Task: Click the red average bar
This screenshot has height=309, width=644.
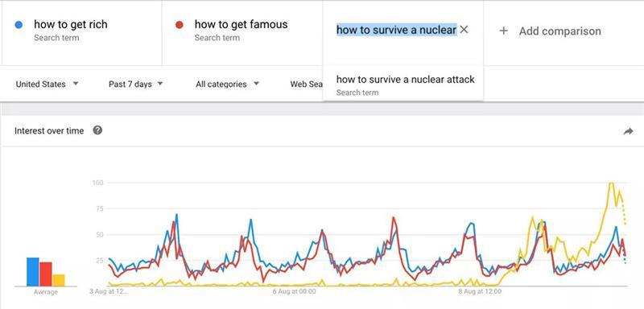Action: pos(46,274)
